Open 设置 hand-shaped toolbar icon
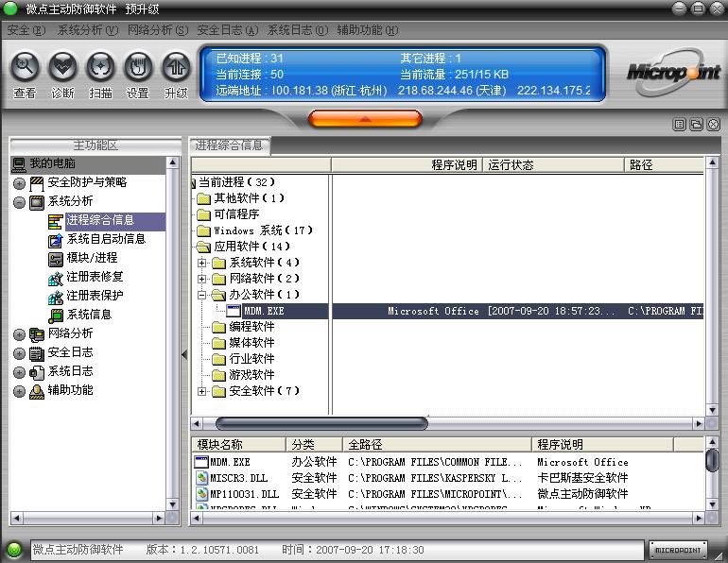This screenshot has width=728, height=563. (x=138, y=67)
